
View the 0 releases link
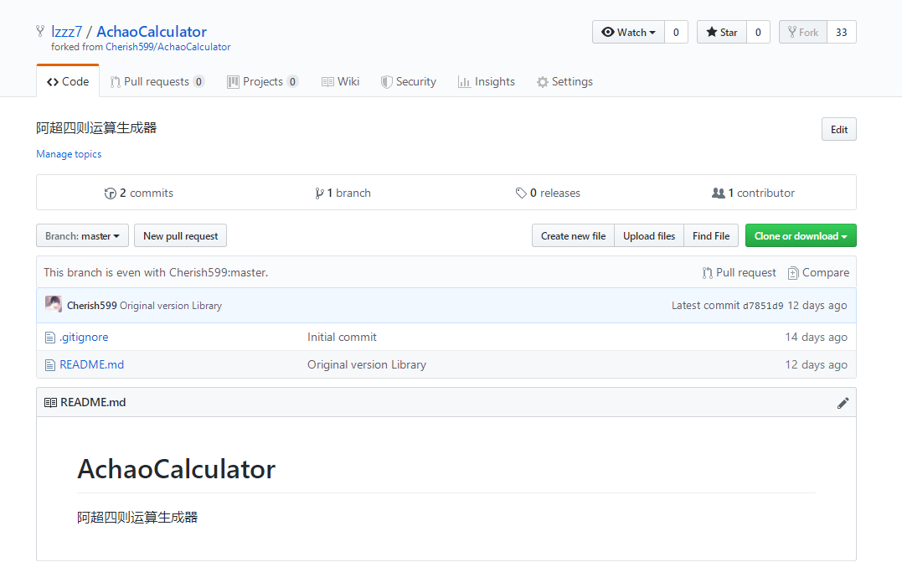click(x=549, y=193)
